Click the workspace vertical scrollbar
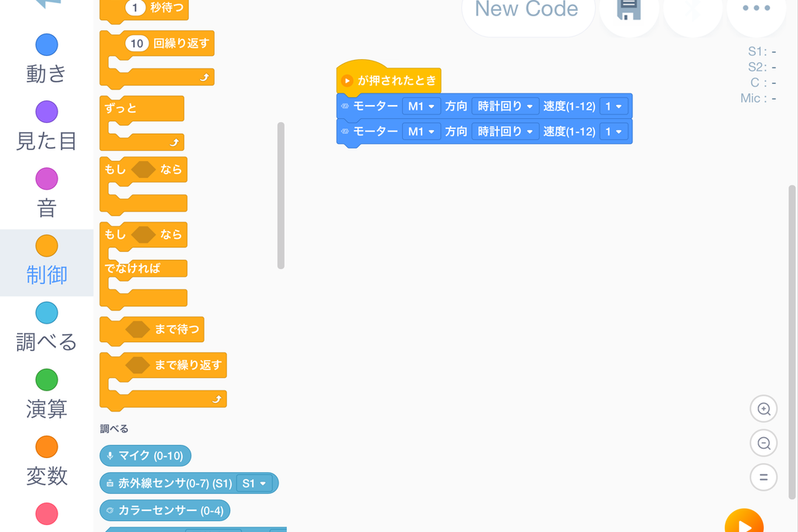The height and width of the screenshot is (532, 798). pyautogui.click(x=791, y=342)
